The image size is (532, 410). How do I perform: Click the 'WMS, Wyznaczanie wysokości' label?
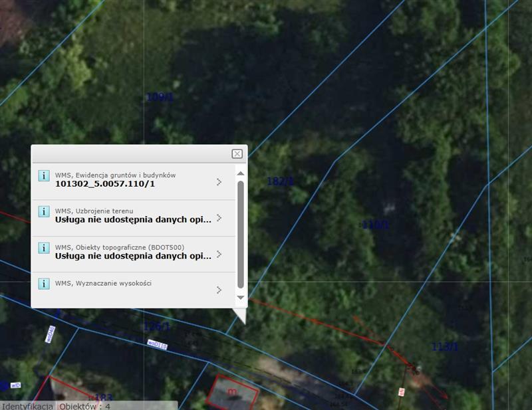[x=103, y=283]
